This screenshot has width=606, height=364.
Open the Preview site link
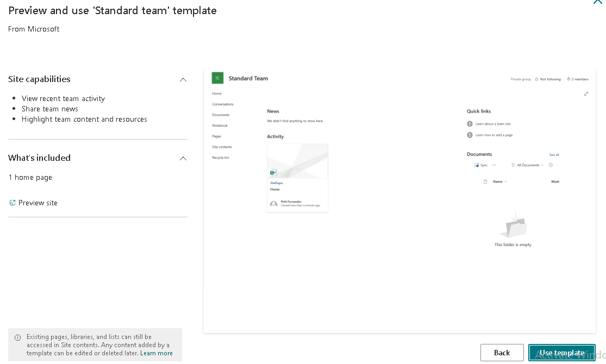tap(38, 203)
